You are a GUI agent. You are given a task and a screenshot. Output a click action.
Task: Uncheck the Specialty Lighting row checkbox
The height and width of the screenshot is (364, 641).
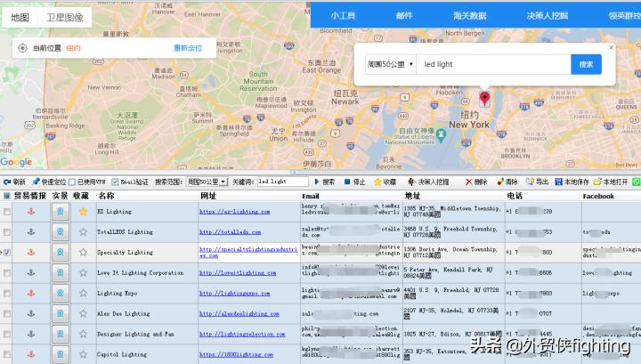7,253
